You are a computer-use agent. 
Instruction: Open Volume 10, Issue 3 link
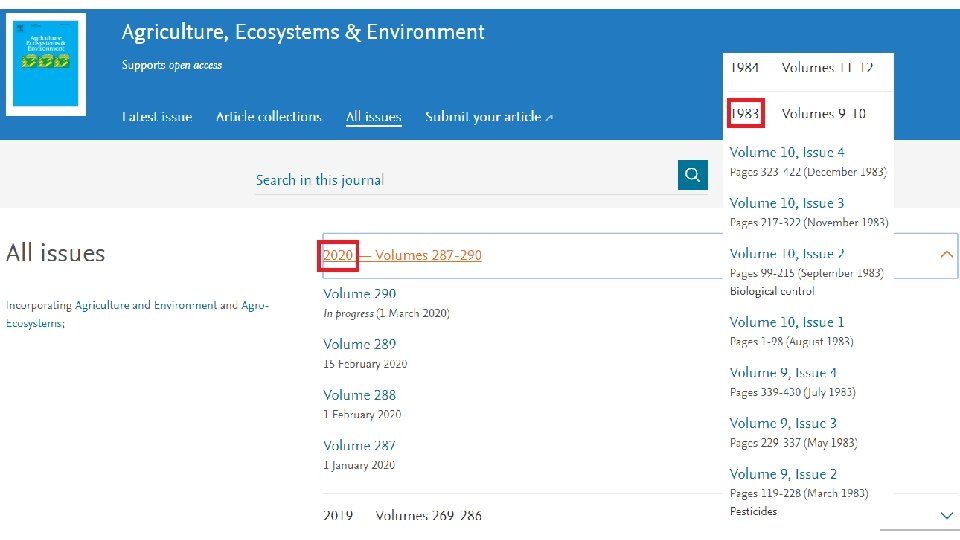point(787,203)
